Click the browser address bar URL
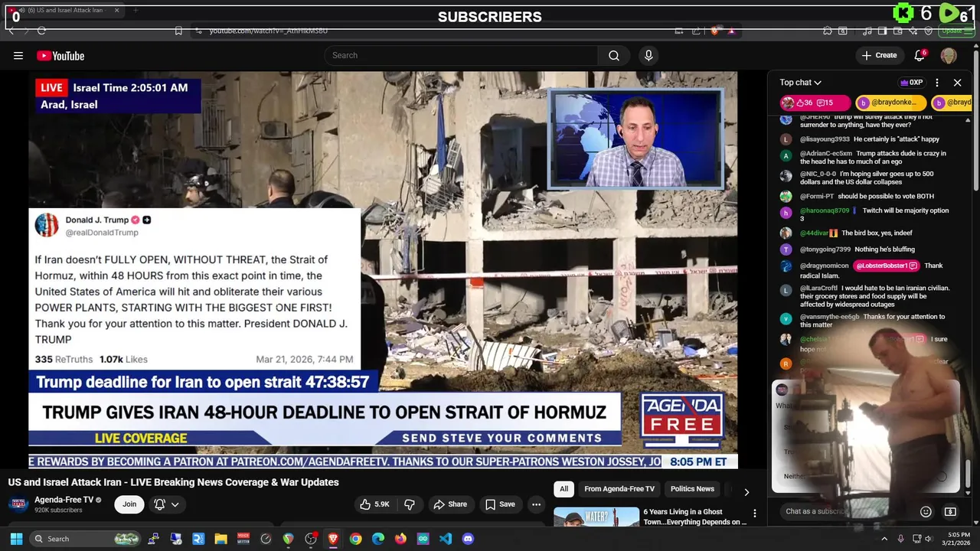The width and height of the screenshot is (980, 551). tap(268, 31)
